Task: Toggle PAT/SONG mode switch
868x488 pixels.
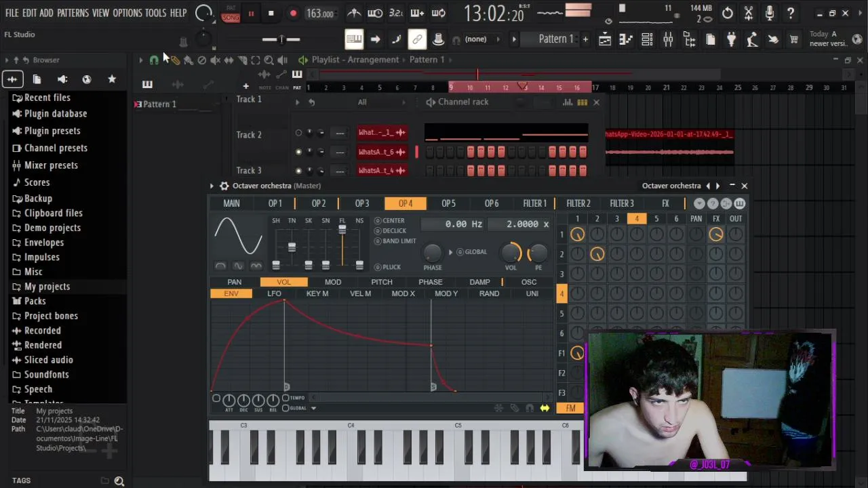Action: [231, 13]
